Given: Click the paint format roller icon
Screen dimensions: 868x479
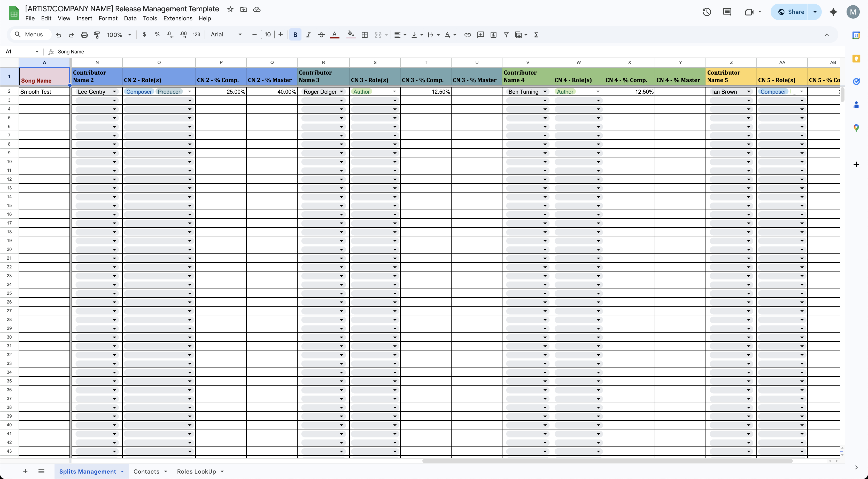Looking at the screenshot, I should 97,35.
